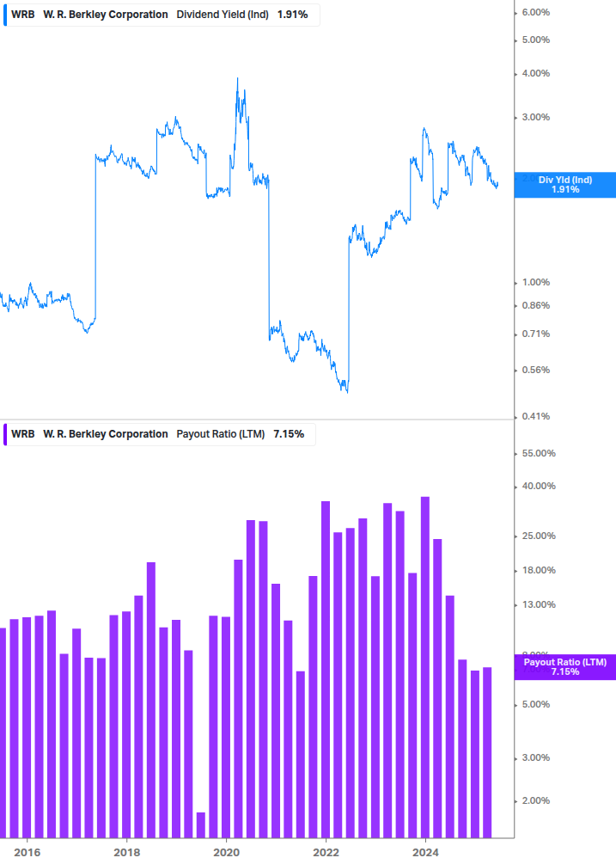Click the tallest payout bar at 2024
This screenshot has width=616, height=864.
425,667
